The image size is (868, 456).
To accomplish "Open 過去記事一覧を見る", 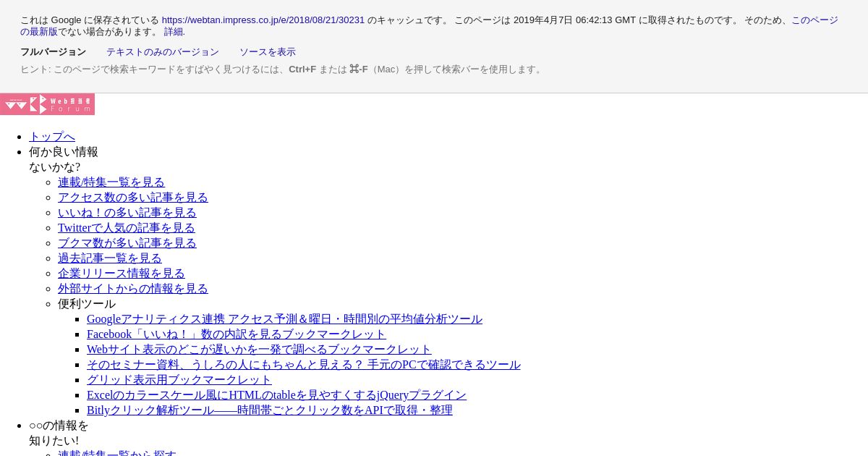I will [110, 258].
